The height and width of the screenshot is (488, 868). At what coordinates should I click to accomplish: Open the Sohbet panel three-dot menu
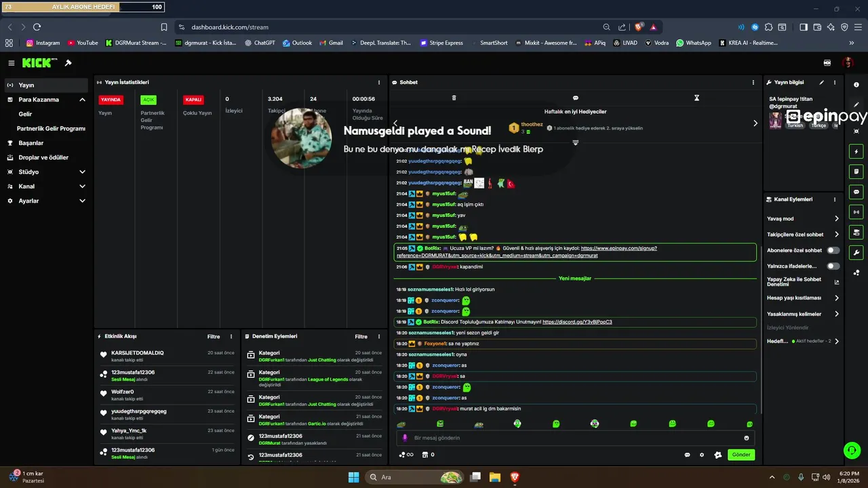[x=753, y=82]
